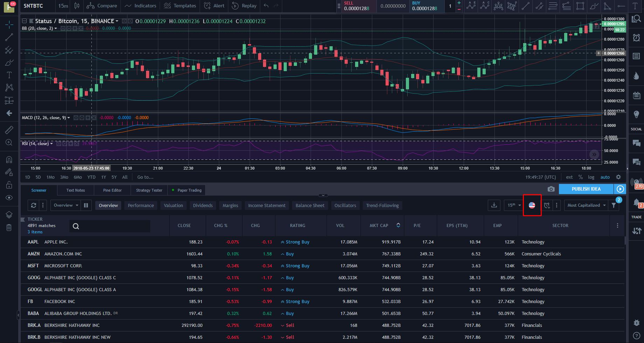Enable magnet mode in the left toolbar

point(9,160)
